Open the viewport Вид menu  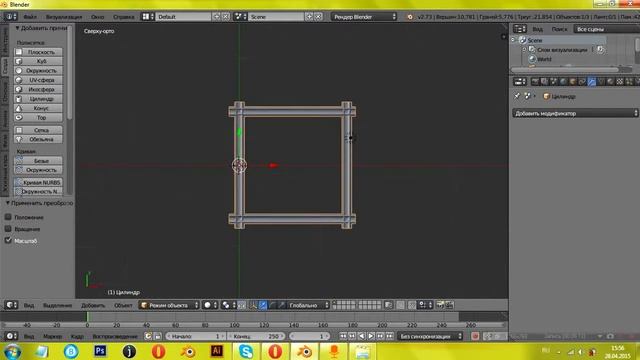tap(29, 305)
